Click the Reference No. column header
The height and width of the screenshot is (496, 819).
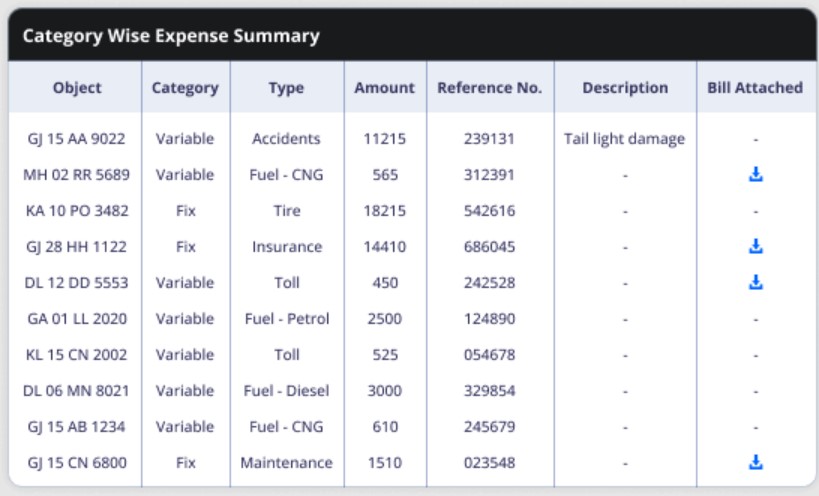(x=489, y=88)
